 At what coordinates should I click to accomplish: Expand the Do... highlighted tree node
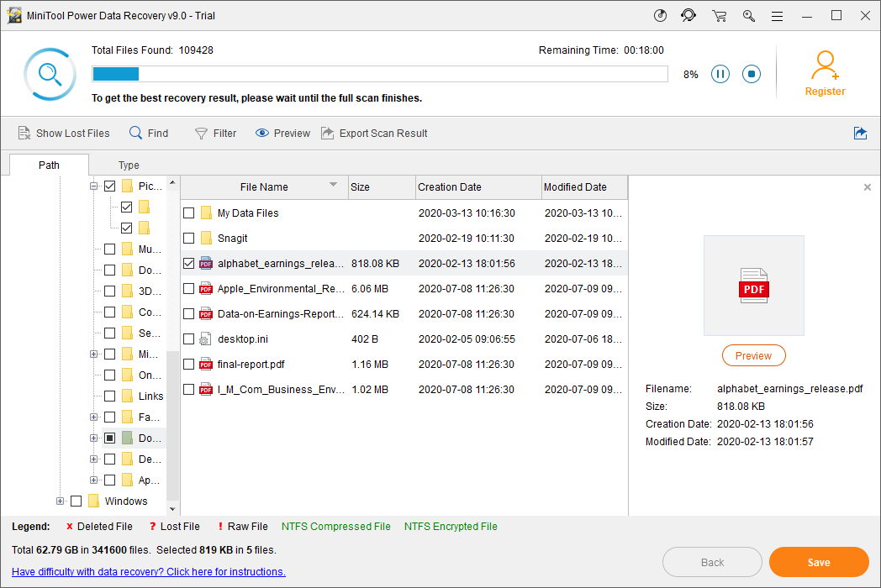[94, 438]
